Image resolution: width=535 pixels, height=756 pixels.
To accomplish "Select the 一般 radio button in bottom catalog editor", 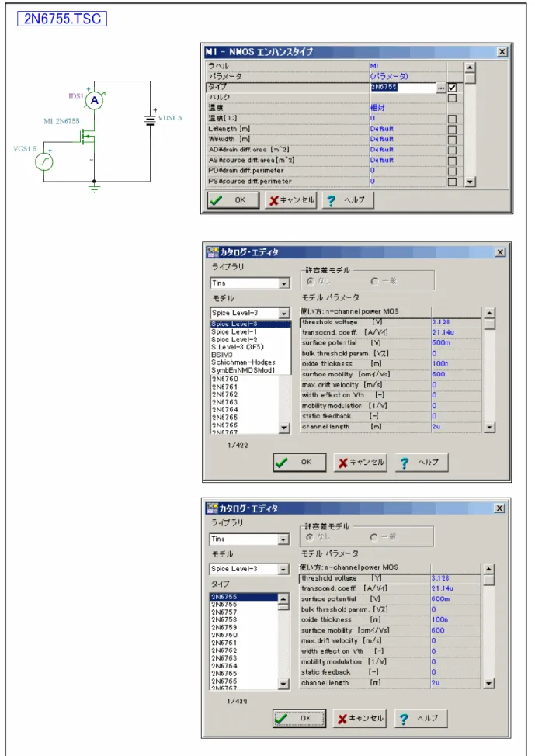I will [x=373, y=537].
